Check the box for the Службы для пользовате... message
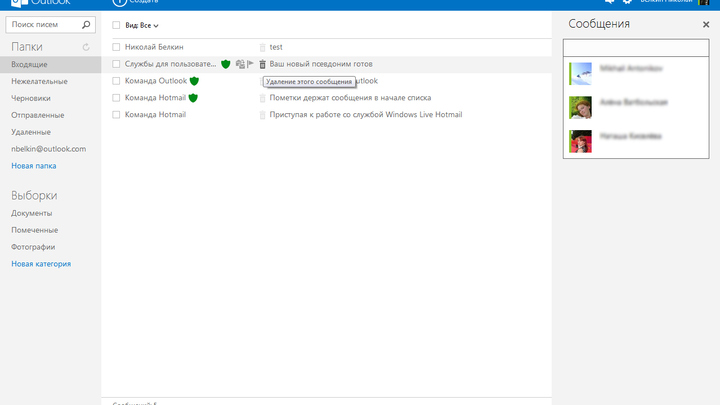This screenshot has width=720, height=405. 116,64
